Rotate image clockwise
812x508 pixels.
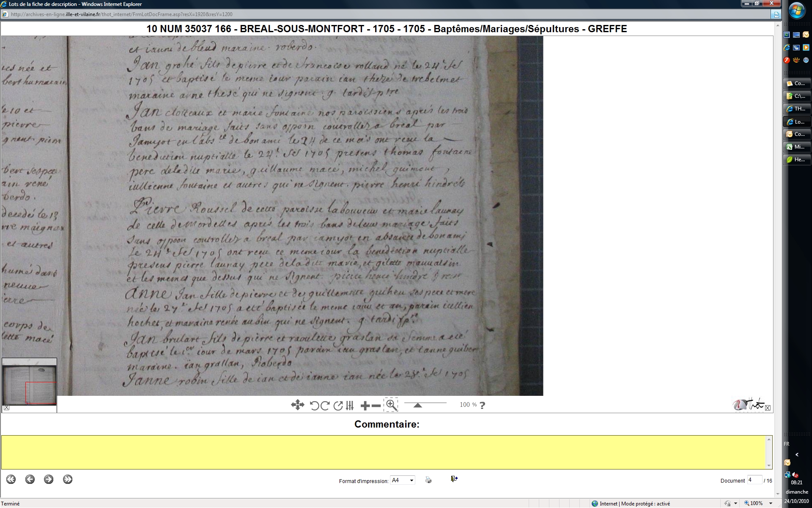325,406
